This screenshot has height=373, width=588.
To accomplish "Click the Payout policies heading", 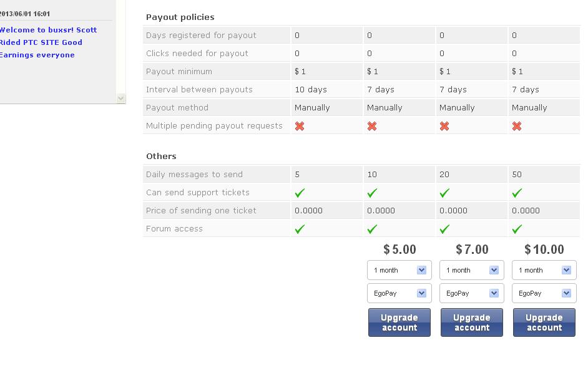I will tap(180, 17).
